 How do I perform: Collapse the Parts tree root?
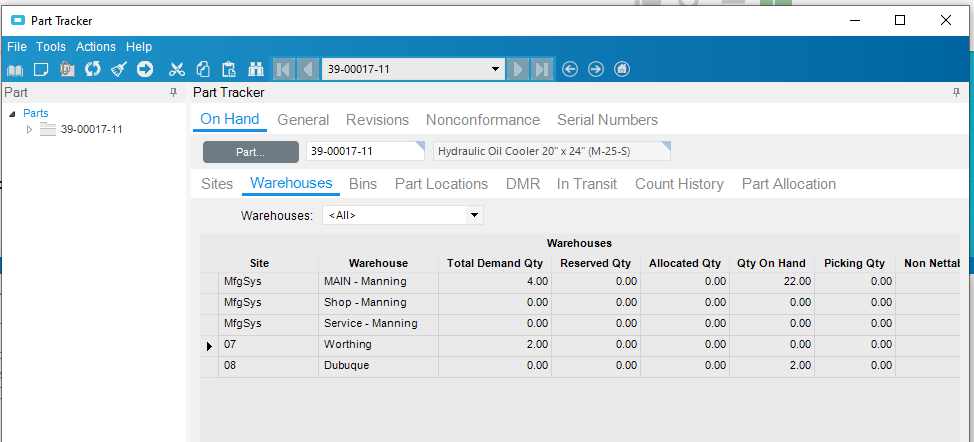pyautogui.click(x=12, y=114)
